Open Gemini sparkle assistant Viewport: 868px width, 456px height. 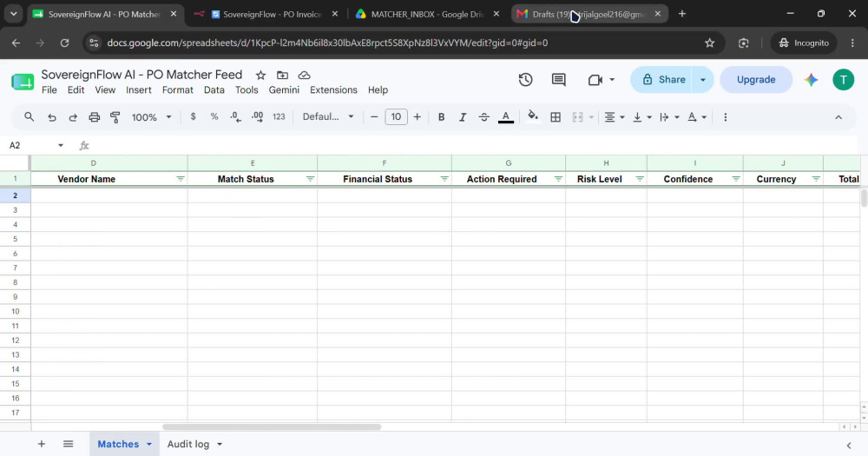tap(811, 80)
